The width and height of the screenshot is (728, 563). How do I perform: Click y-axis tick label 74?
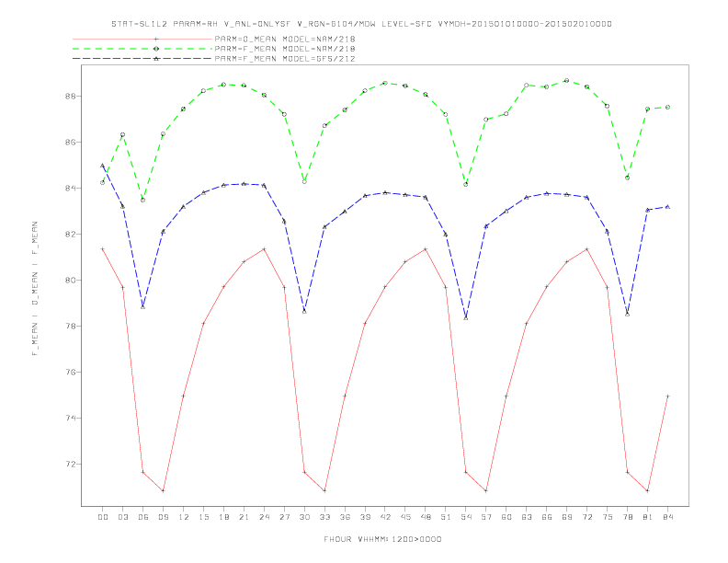pyautogui.click(x=73, y=418)
